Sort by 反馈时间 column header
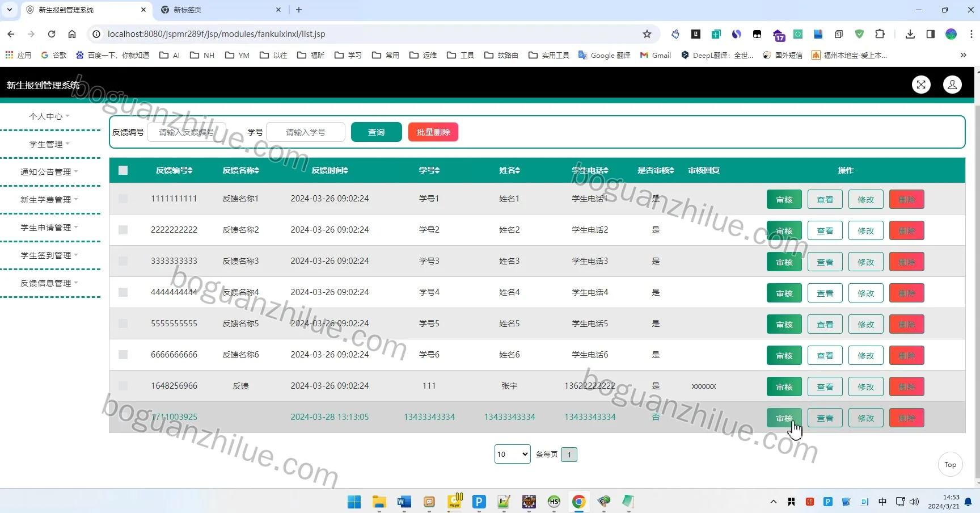Screen dimensions: 980x513 pyautogui.click(x=330, y=170)
